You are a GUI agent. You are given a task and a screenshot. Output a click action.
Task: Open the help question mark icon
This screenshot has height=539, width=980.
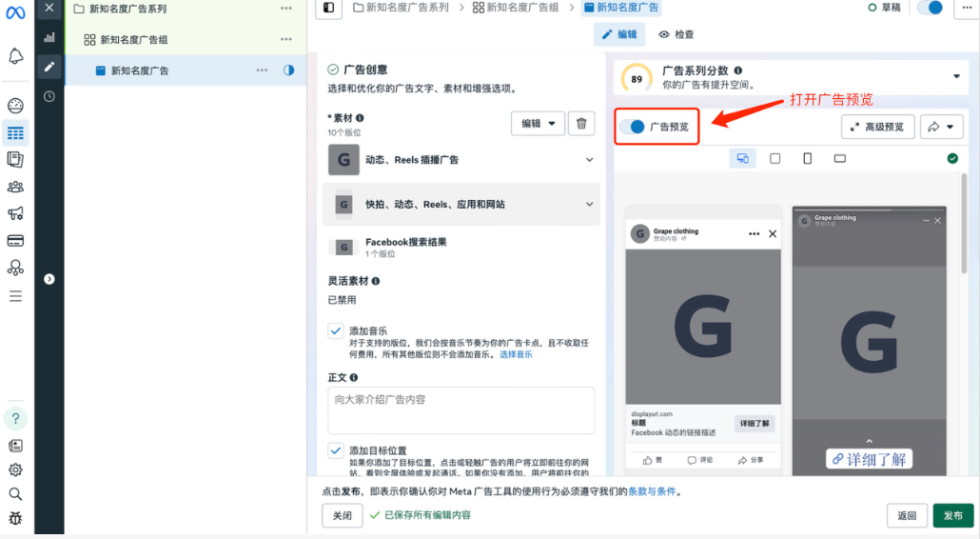point(15,419)
